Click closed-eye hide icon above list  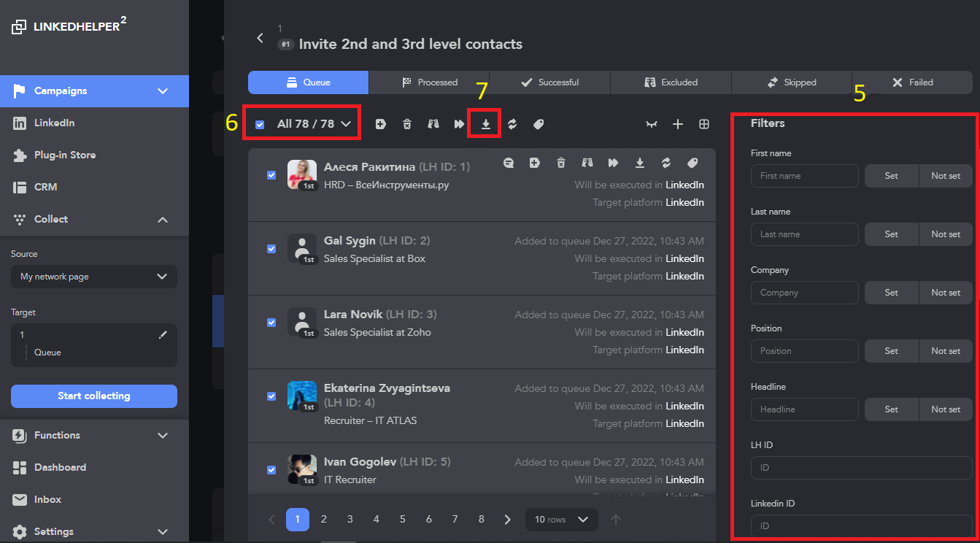pyautogui.click(x=652, y=125)
